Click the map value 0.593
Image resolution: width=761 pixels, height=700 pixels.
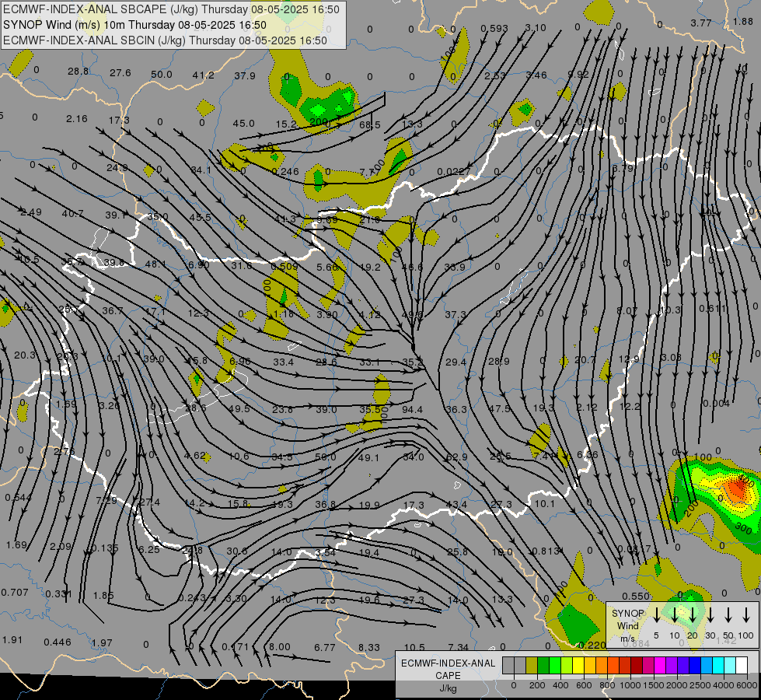click(494, 29)
